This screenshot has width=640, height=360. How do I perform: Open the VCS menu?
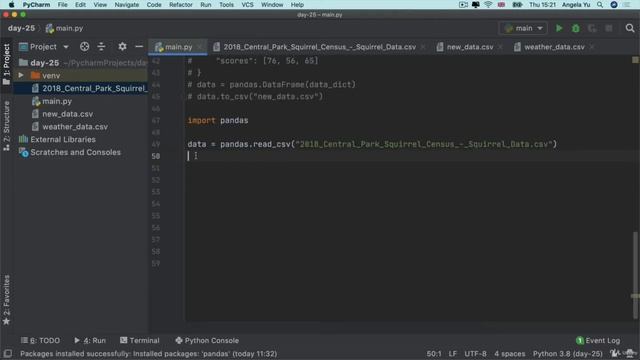coord(247,5)
